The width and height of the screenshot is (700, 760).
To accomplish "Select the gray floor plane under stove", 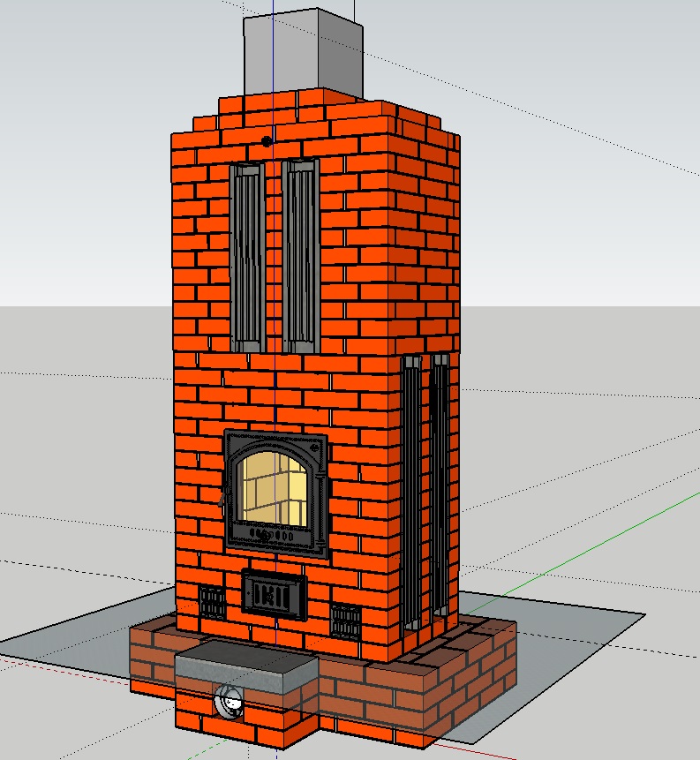I will point(574,636).
